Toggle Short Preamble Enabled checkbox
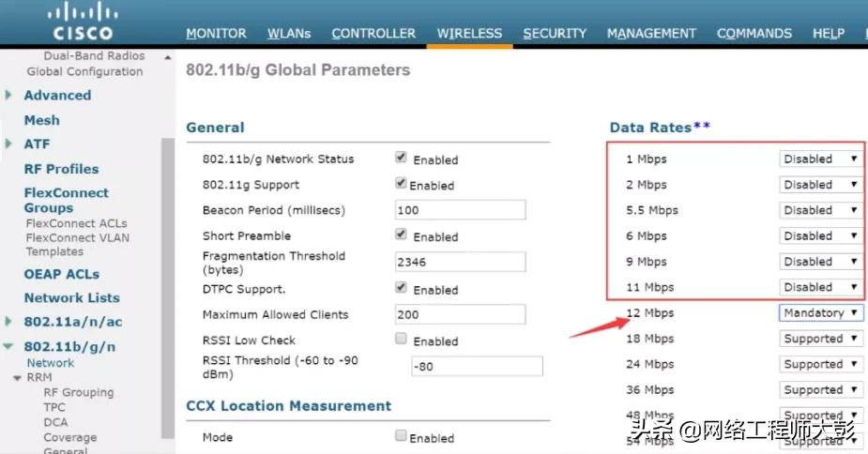This screenshot has width=868, height=454. click(x=401, y=235)
